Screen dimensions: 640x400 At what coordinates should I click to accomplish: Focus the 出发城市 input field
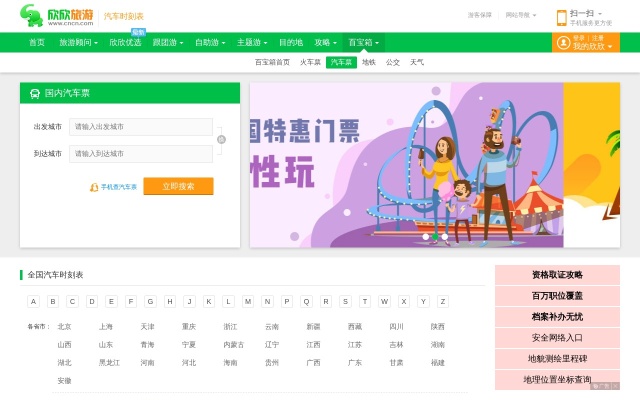141,127
